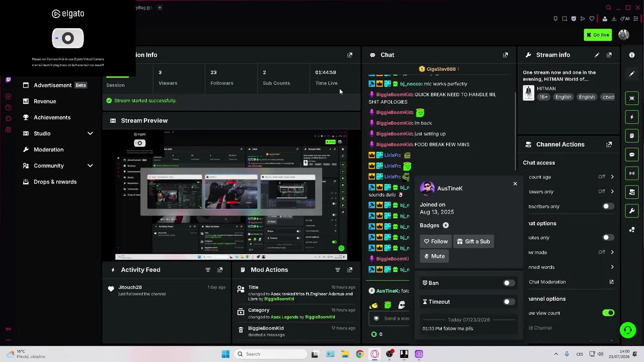Click the 18+ stream tag
644x362 pixels.
tap(543, 97)
